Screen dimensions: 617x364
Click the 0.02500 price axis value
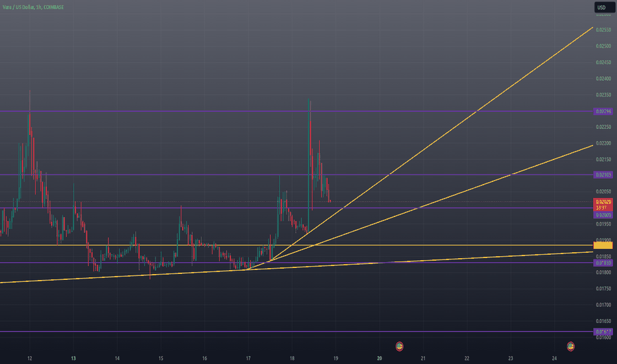pyautogui.click(x=603, y=46)
